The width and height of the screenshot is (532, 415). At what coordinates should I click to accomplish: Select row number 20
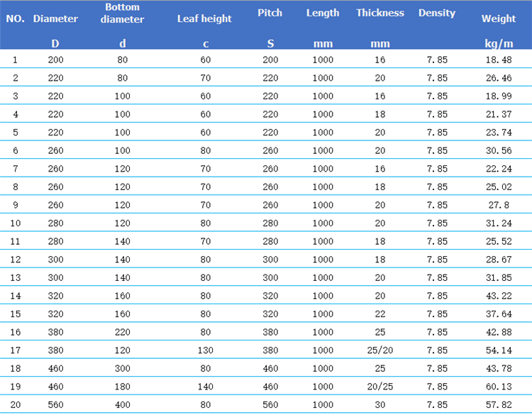point(16,404)
